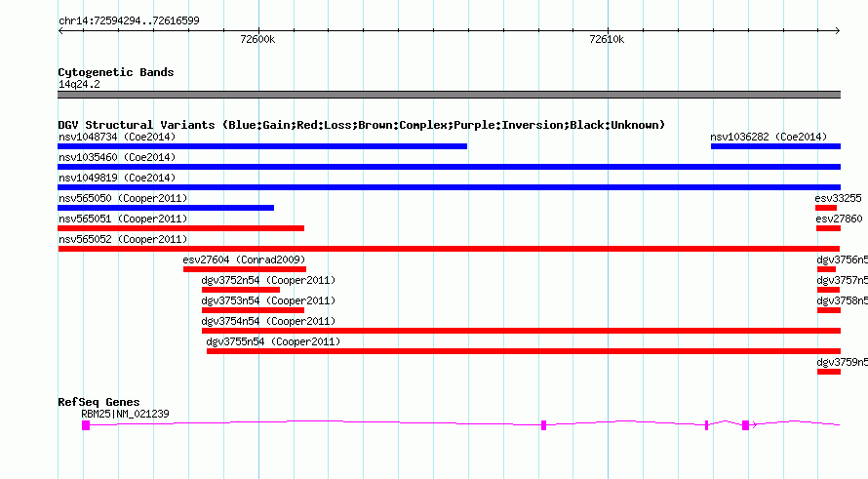Click the esv33255 red variant bar
Viewport: 868px width, 479px height.
[826, 208]
